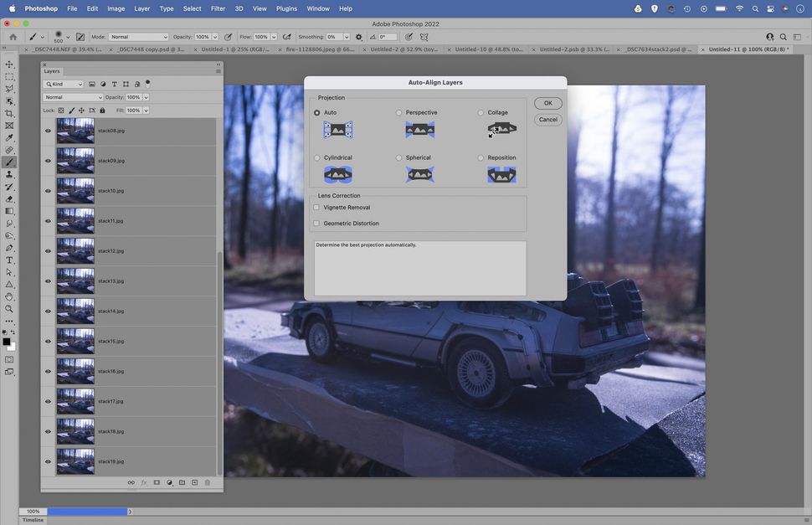Open the Plugins menu

286,9
